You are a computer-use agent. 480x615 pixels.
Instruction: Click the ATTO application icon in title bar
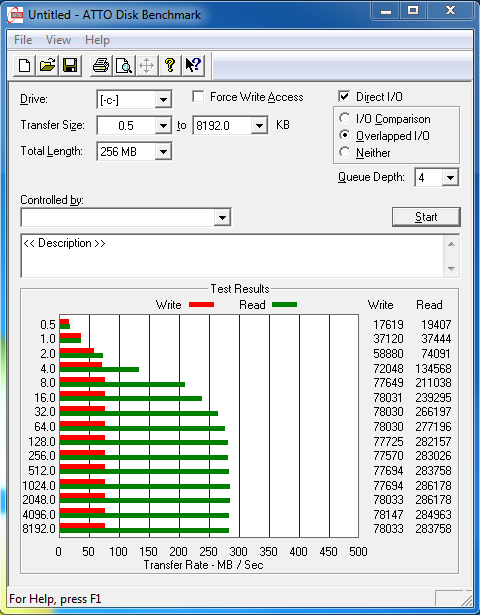pyautogui.click(x=15, y=16)
